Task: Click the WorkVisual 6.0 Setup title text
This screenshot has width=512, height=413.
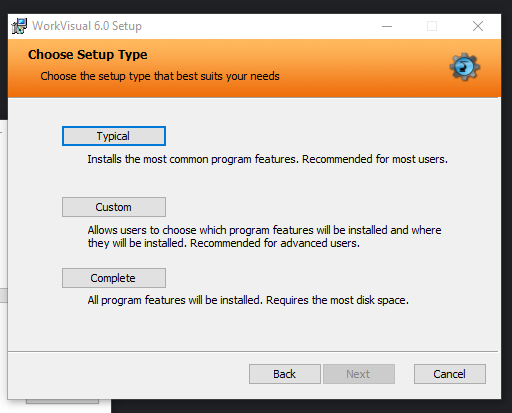Action: pyautogui.click(x=87, y=26)
